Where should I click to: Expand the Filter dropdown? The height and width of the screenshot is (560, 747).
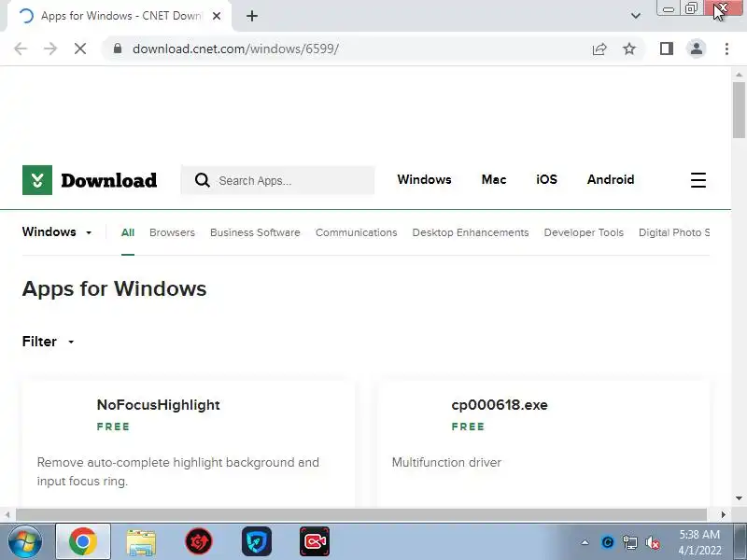(49, 342)
